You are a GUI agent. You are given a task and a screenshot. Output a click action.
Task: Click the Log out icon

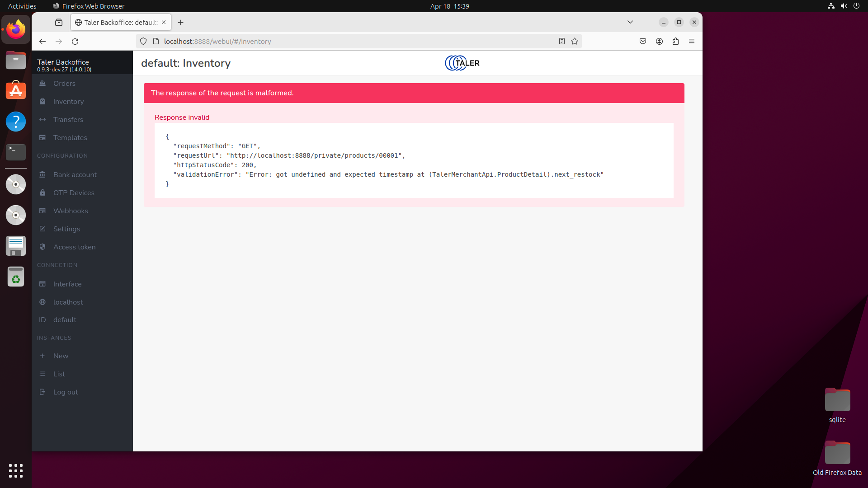[x=42, y=392]
